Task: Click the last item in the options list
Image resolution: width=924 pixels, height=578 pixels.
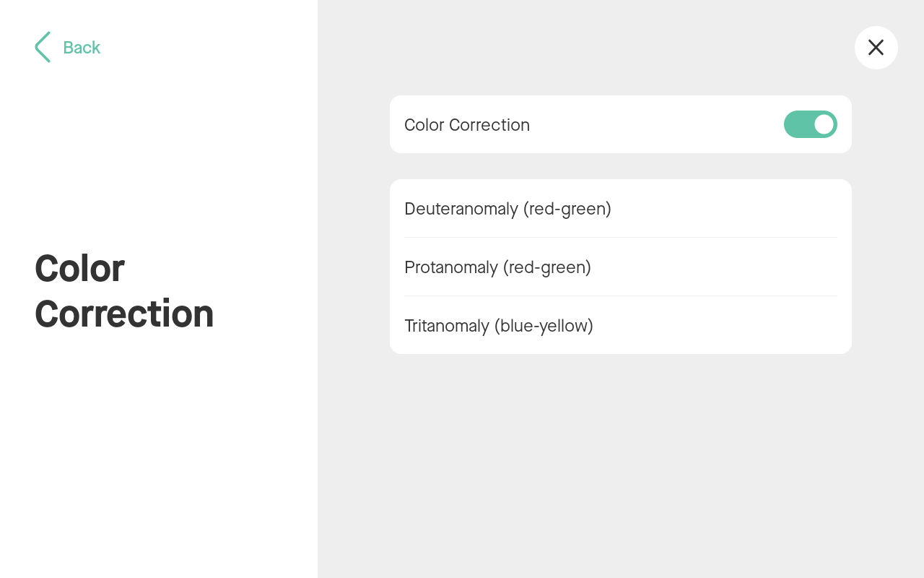Action: [498, 326]
